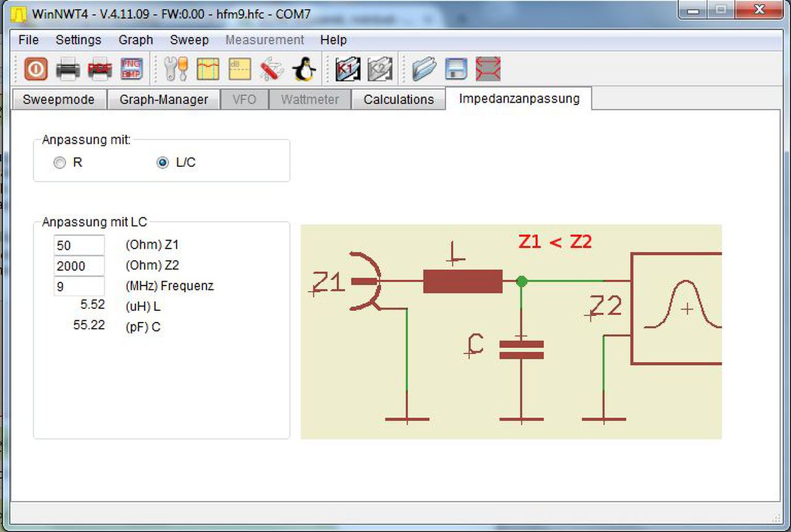Screen dimensions: 791x532
Task: Click the Z2 impedance input field
Action: pos(79,266)
